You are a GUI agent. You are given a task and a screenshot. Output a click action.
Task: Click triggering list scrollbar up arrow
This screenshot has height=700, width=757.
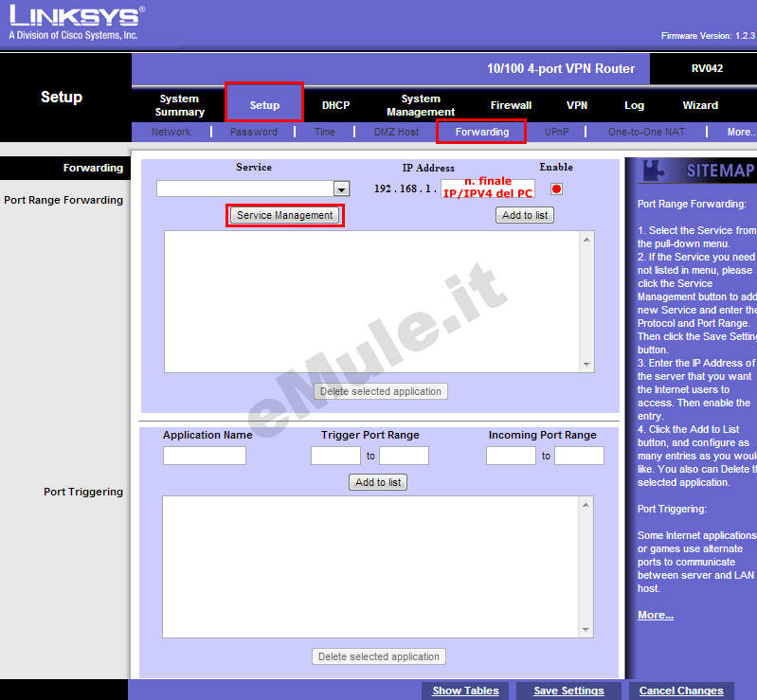(586, 505)
